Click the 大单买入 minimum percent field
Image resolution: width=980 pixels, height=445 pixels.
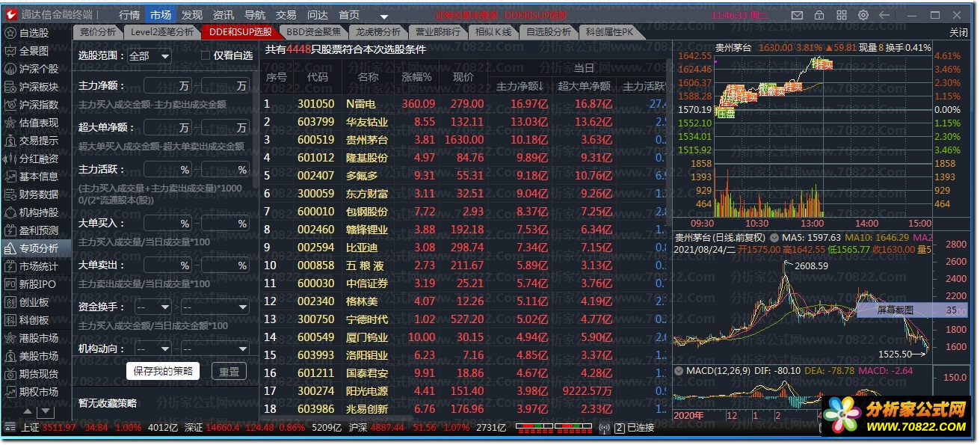[167, 224]
